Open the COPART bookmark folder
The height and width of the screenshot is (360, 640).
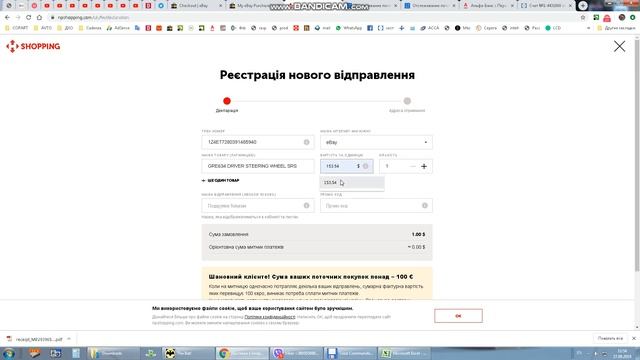[x=17, y=28]
